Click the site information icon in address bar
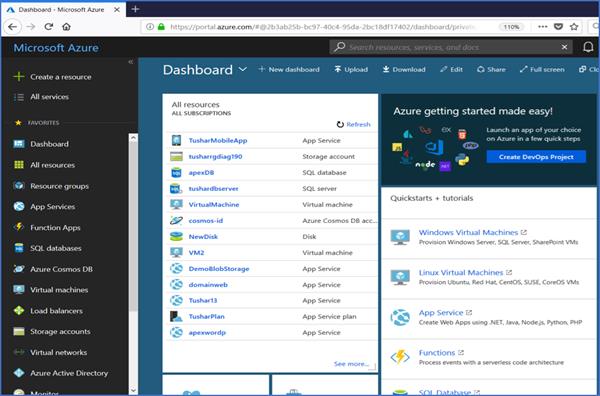This screenshot has height=396, width=600. 150,27
